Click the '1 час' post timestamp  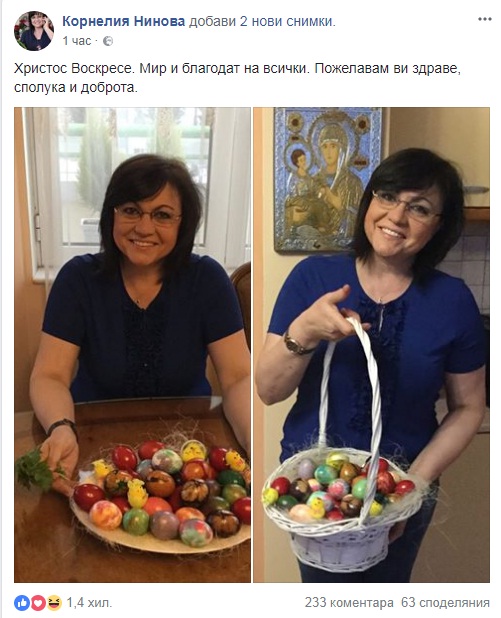(x=76, y=41)
